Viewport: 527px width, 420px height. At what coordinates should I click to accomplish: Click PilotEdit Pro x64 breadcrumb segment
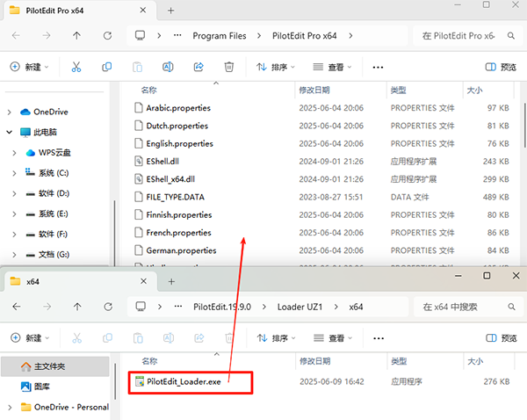tap(305, 36)
